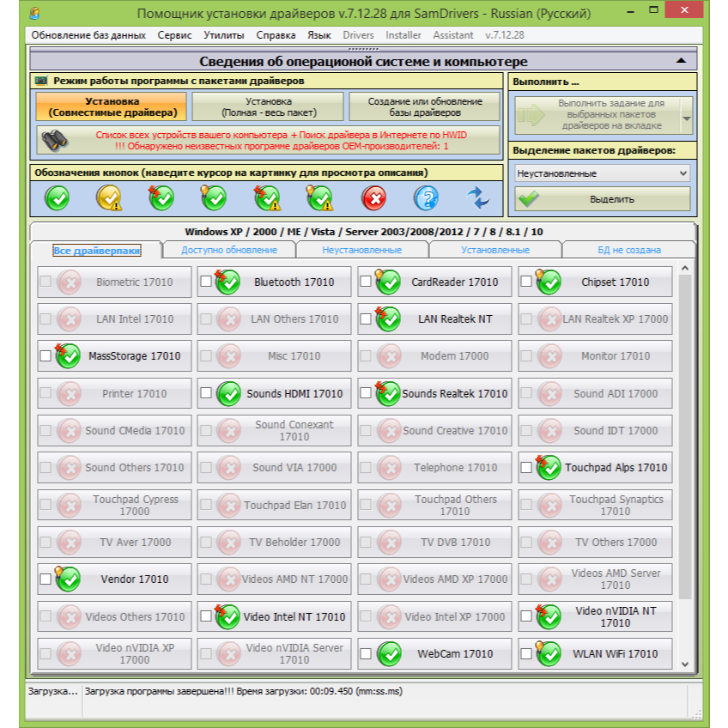Click the third legend icon, green check with red star
The width and height of the screenshot is (728, 728).
pyautogui.click(x=161, y=198)
